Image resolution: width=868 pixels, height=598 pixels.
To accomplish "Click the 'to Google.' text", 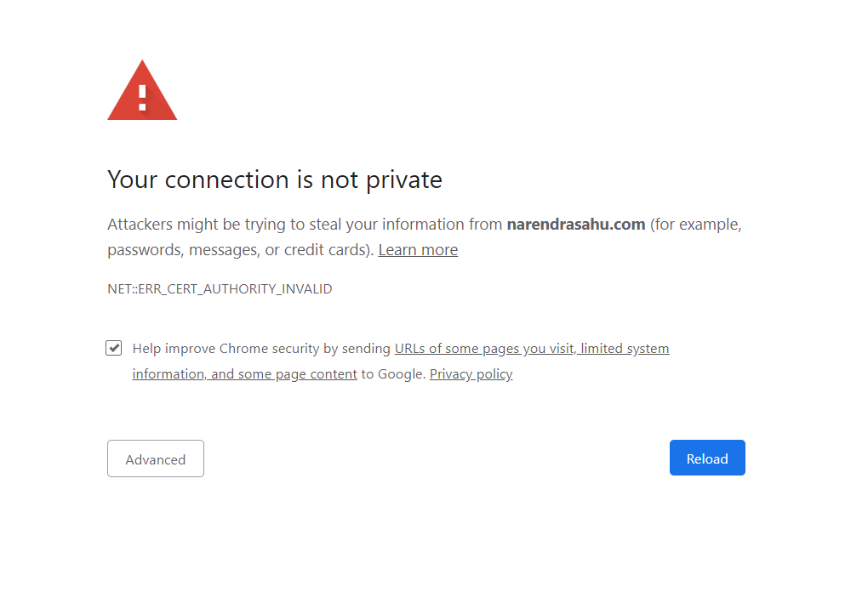I will click(x=393, y=374).
